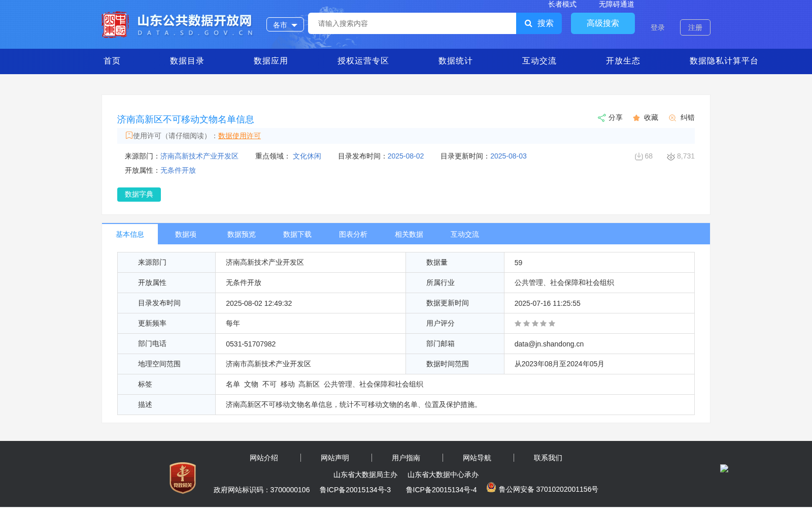
Task: Click the view count eye icon
Action: click(x=671, y=156)
